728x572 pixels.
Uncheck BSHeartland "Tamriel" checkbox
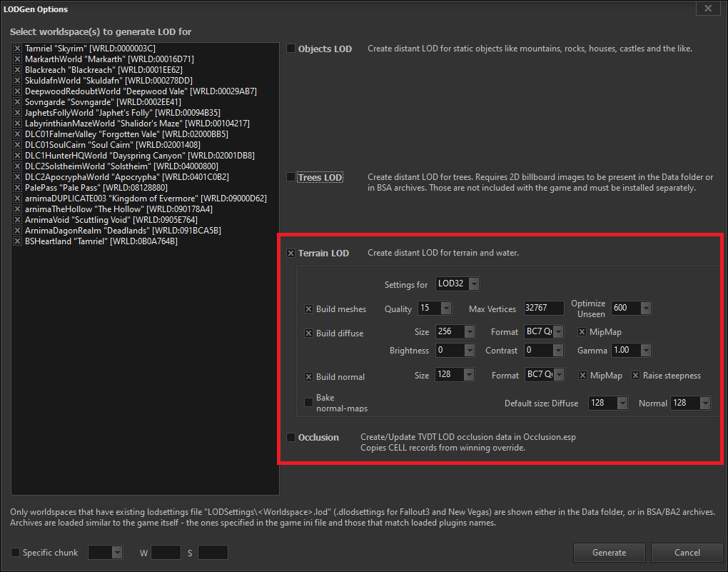click(x=17, y=241)
